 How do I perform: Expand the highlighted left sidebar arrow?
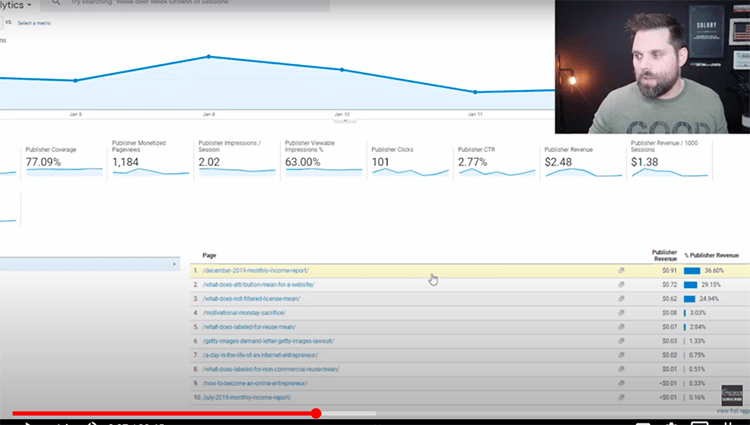point(177,264)
